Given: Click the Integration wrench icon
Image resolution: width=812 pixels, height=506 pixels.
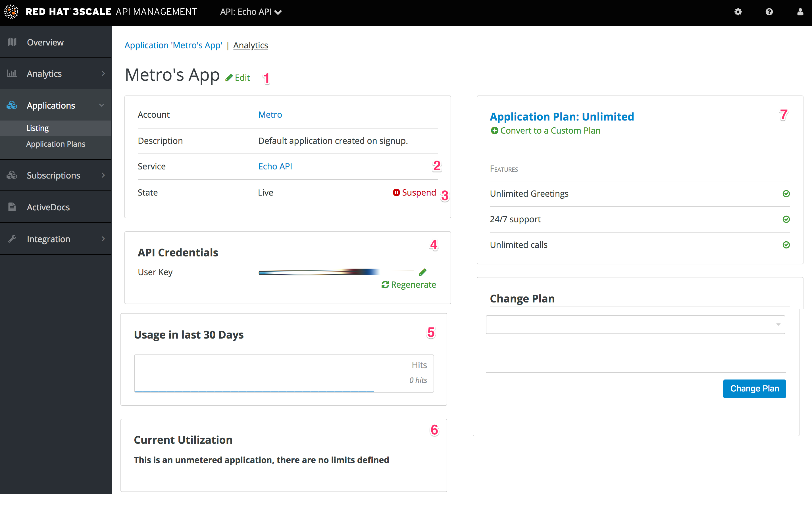Looking at the screenshot, I should [x=12, y=239].
